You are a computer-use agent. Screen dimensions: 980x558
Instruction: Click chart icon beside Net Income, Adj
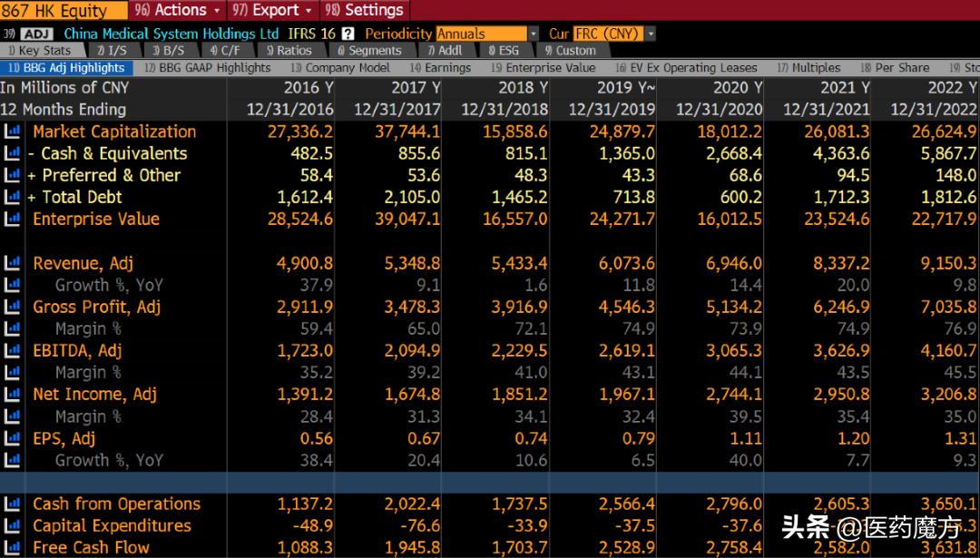pos(12,394)
